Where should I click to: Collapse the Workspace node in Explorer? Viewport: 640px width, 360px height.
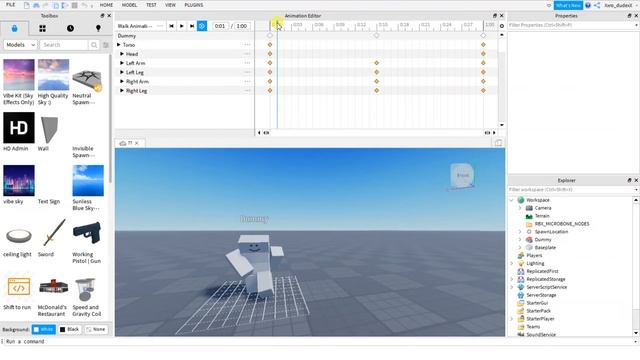(x=512, y=200)
